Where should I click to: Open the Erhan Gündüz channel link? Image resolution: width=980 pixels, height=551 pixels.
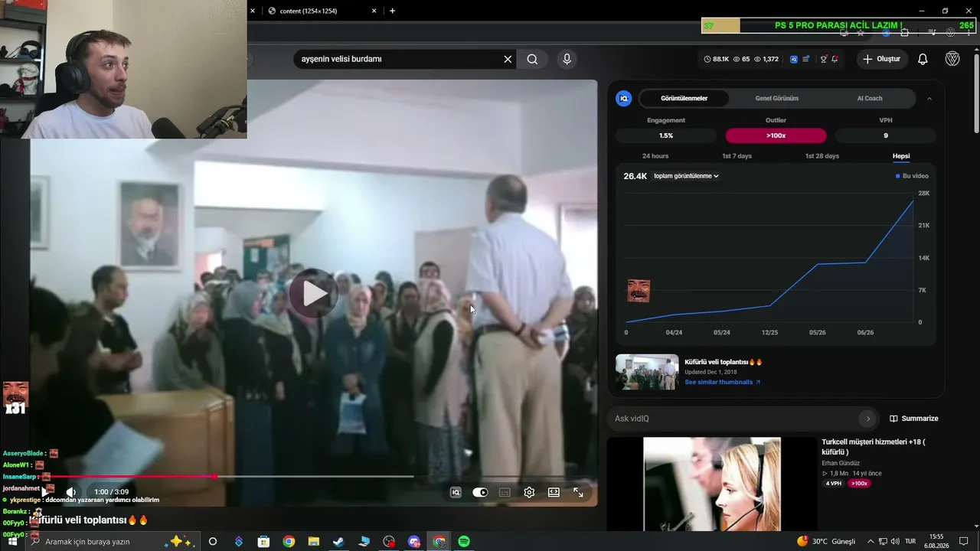coord(841,463)
